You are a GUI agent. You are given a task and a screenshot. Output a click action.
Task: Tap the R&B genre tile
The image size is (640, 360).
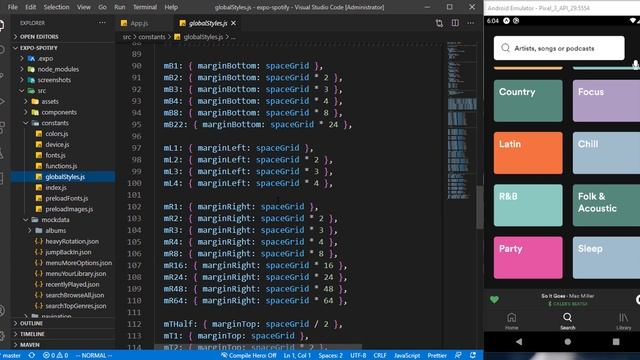528,205
